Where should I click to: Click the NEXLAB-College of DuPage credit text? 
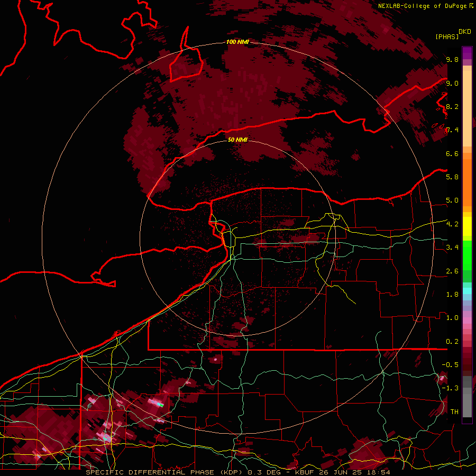(x=423, y=6)
